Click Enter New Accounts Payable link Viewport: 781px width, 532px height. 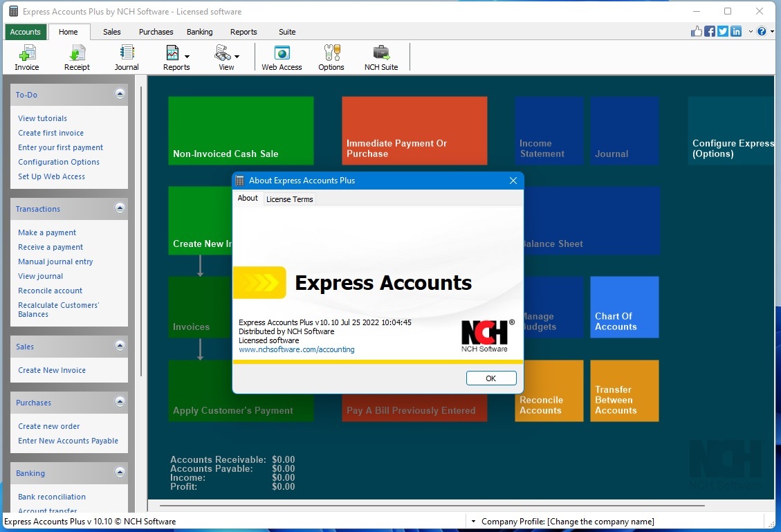click(68, 441)
